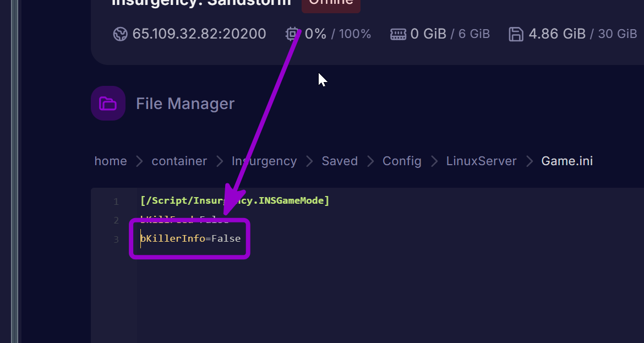Click the disk storage save icon
Viewport: 644px width, 343px height.
[x=516, y=34]
